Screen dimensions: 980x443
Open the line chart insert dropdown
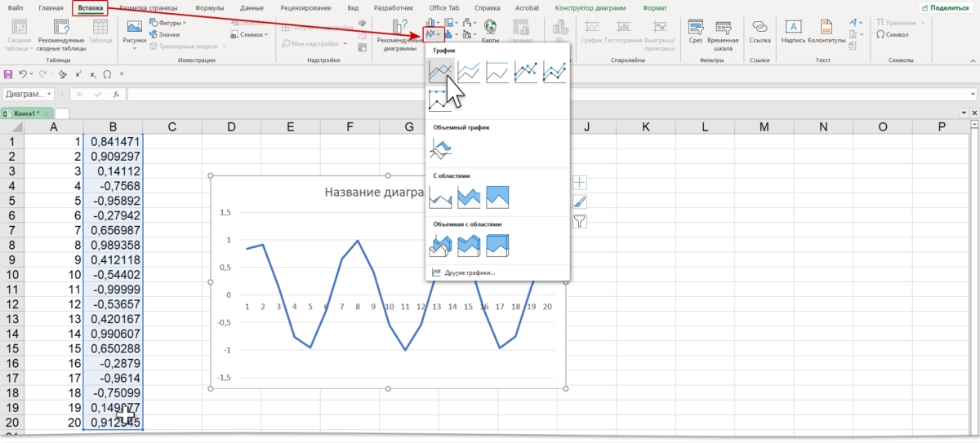(x=434, y=35)
